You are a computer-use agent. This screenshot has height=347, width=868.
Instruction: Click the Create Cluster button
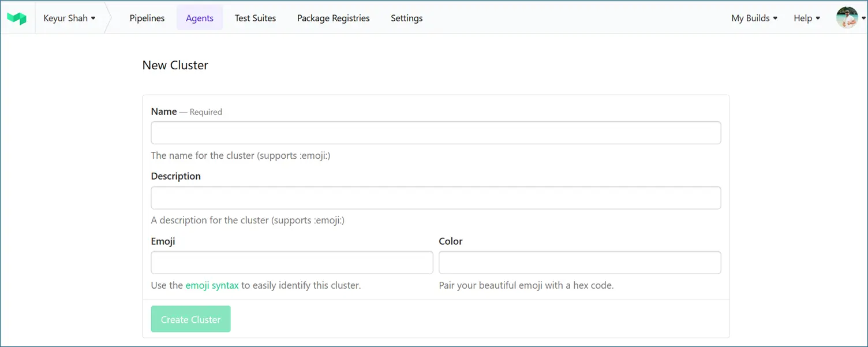pyautogui.click(x=190, y=319)
